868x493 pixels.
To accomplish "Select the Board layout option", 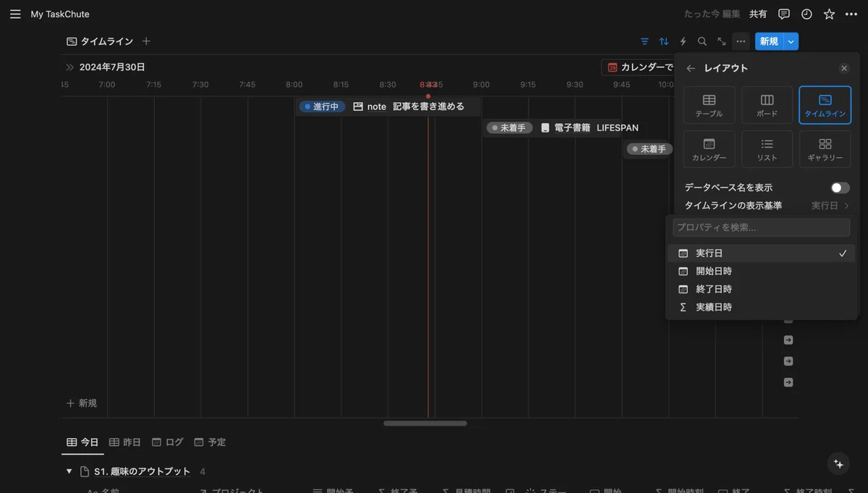I will click(767, 105).
